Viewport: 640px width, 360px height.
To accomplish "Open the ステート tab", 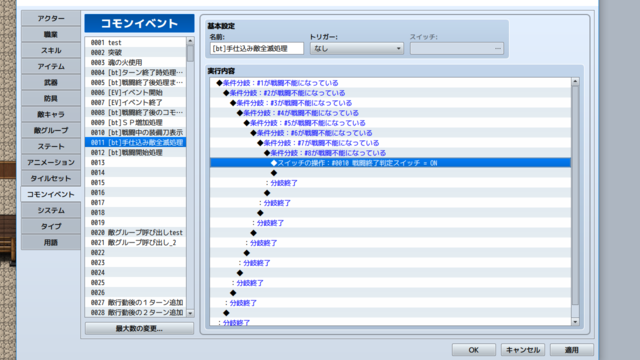I will (51, 146).
